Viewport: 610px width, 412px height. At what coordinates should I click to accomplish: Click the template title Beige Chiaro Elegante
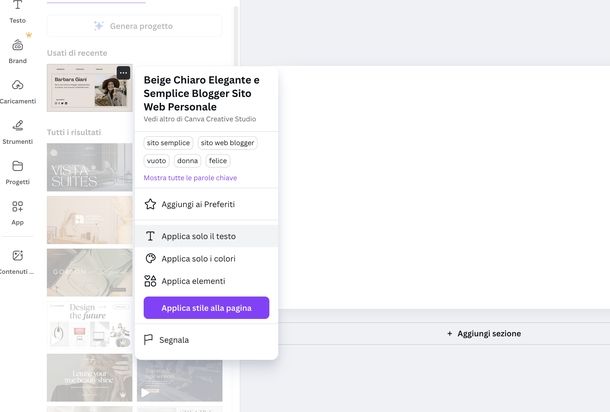click(x=202, y=93)
